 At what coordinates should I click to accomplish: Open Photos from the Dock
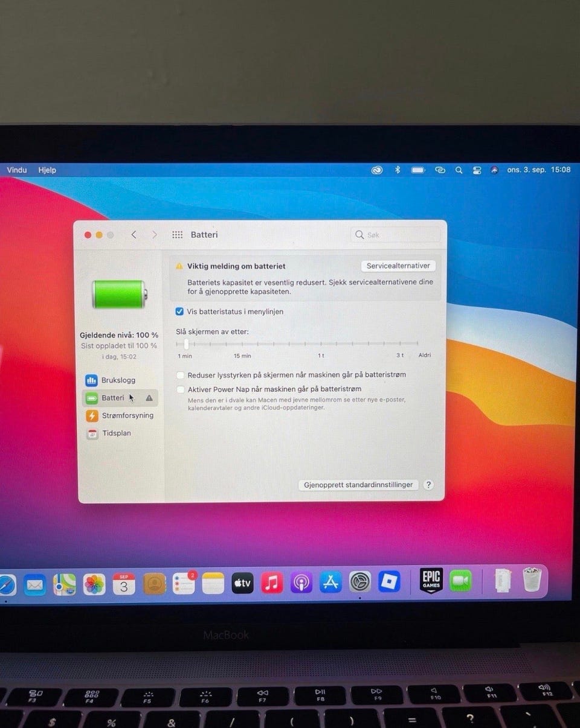click(94, 584)
